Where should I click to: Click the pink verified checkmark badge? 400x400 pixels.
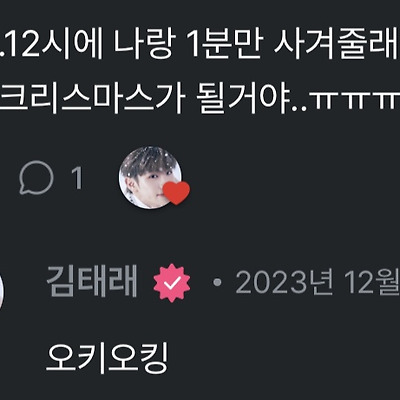[x=172, y=283]
